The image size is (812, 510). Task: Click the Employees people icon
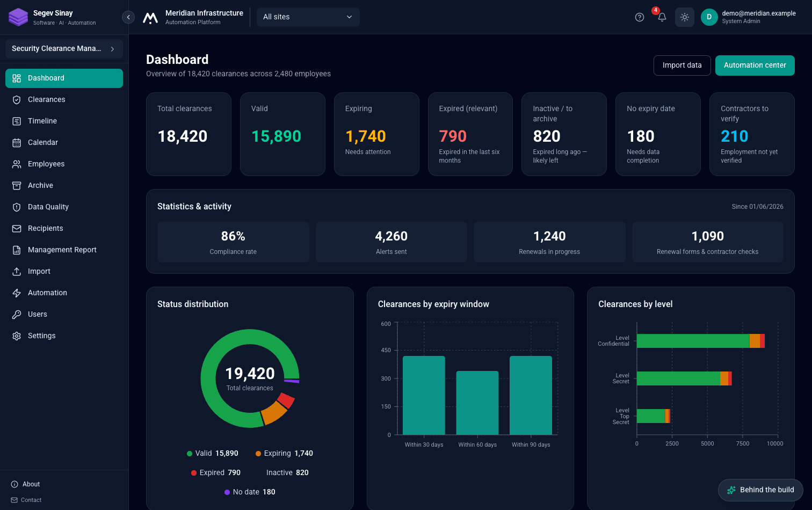tap(17, 164)
